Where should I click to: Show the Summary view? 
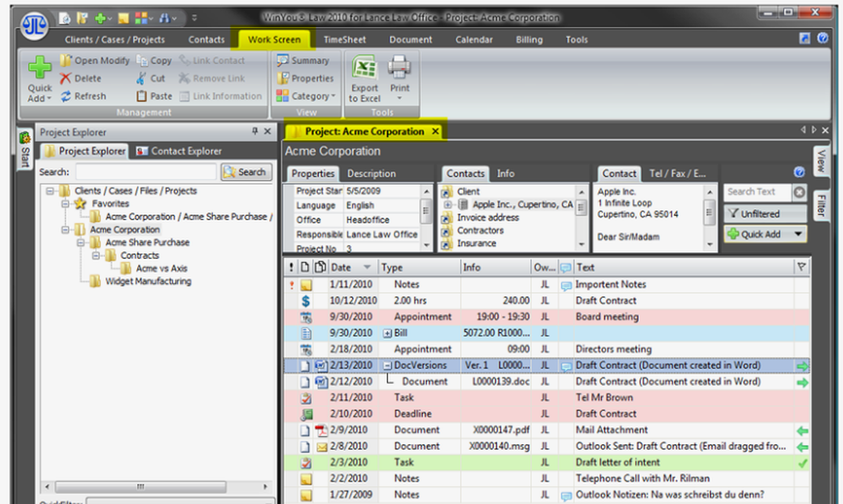tap(303, 61)
